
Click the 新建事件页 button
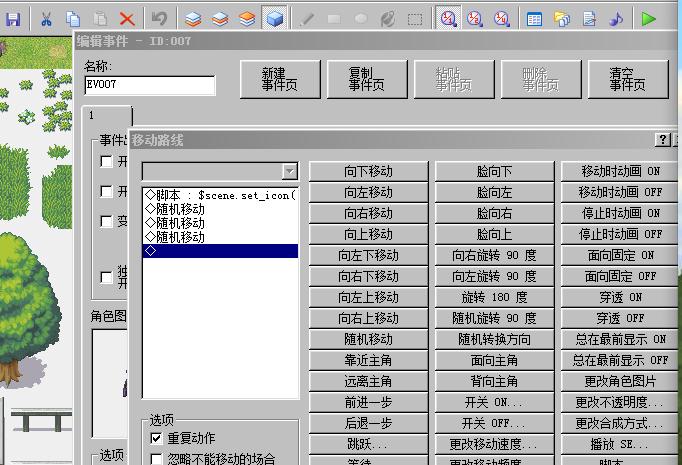click(280, 79)
